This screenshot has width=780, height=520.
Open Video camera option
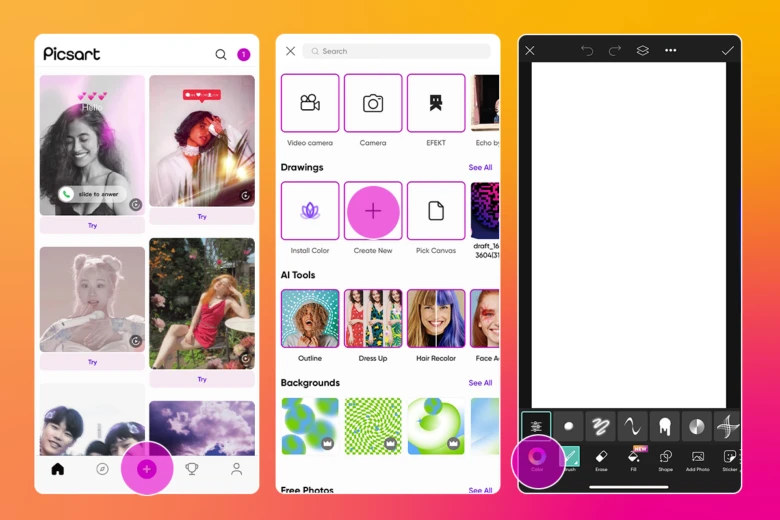(x=310, y=104)
